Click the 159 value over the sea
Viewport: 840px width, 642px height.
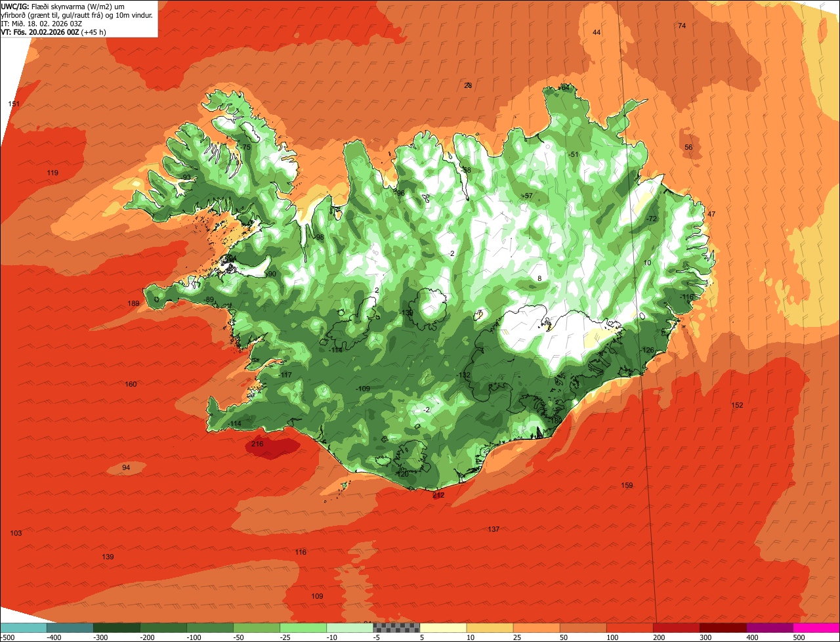[627, 486]
